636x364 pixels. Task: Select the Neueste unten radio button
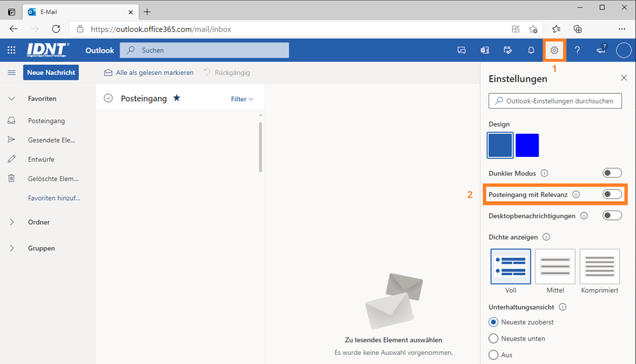[494, 339]
